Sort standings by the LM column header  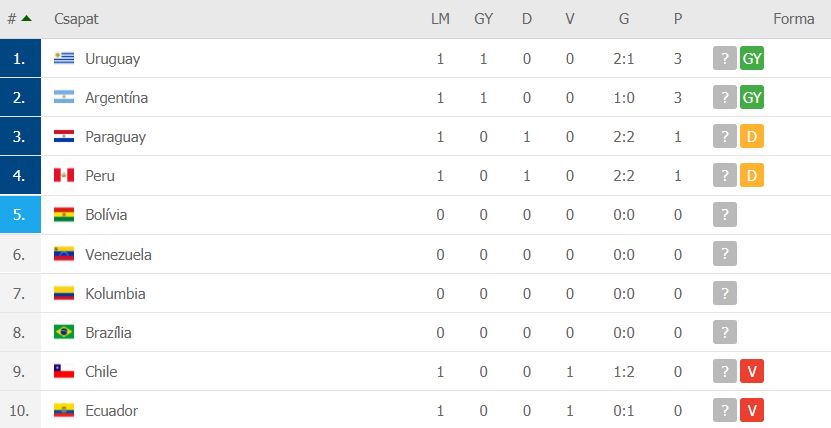click(440, 19)
